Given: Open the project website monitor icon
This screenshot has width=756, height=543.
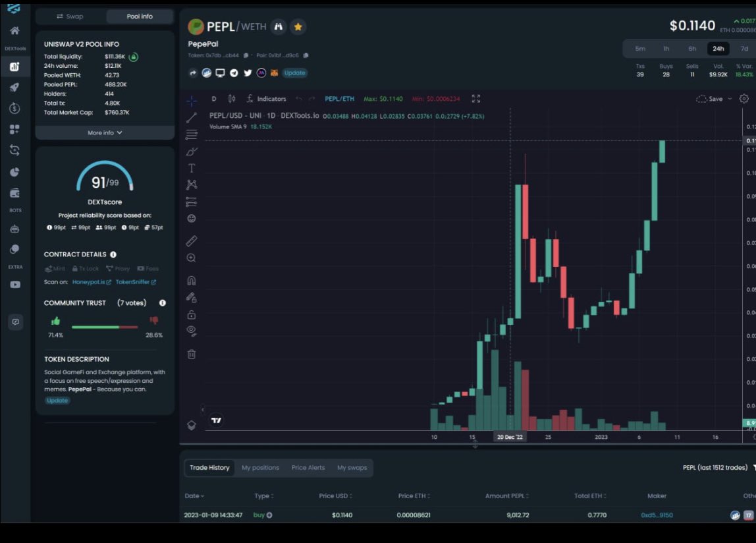Looking at the screenshot, I should tap(220, 73).
